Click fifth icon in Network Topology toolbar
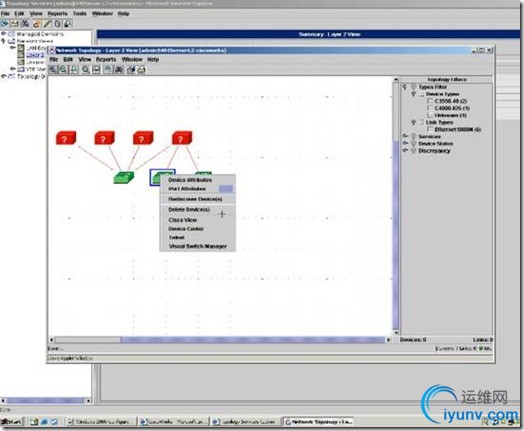The width and height of the screenshot is (524, 431). (97, 69)
